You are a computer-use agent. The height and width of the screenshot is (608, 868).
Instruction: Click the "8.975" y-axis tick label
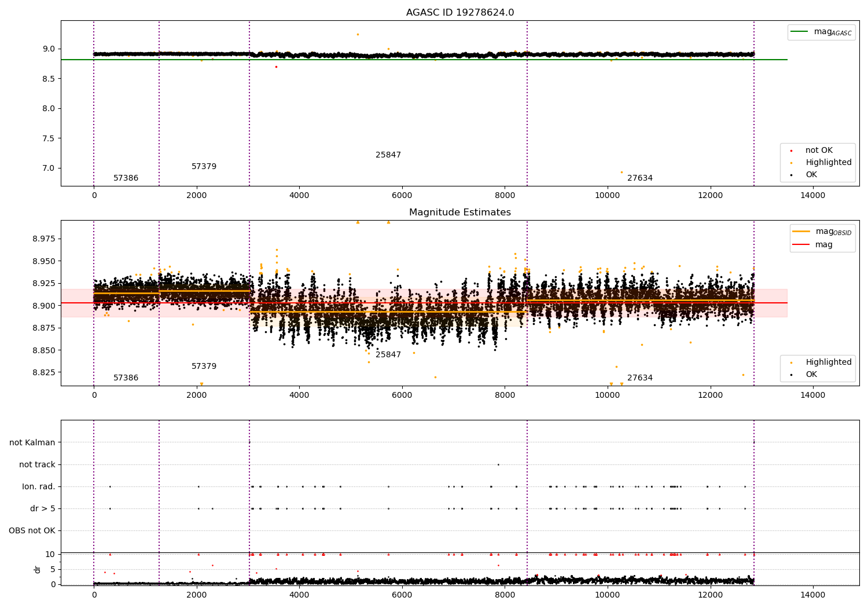(x=44, y=239)
